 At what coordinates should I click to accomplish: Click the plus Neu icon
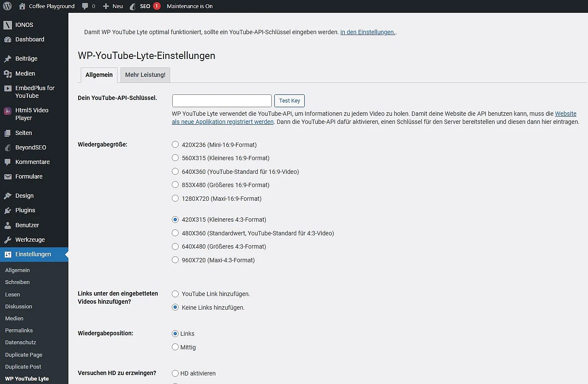[106, 6]
